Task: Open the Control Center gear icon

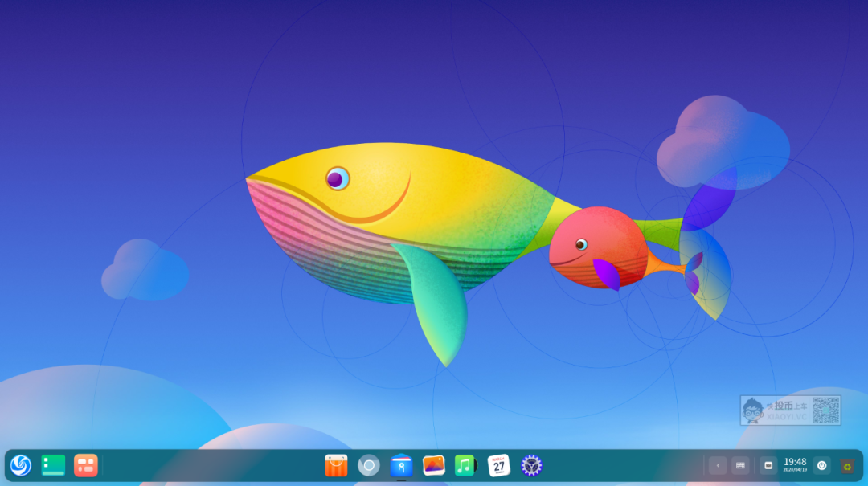Action: coord(531,465)
